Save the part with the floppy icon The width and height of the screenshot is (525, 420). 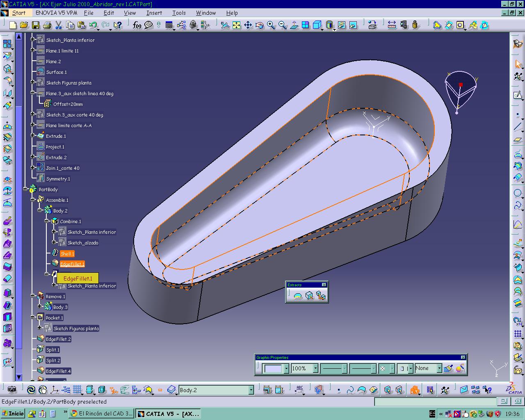[36, 25]
